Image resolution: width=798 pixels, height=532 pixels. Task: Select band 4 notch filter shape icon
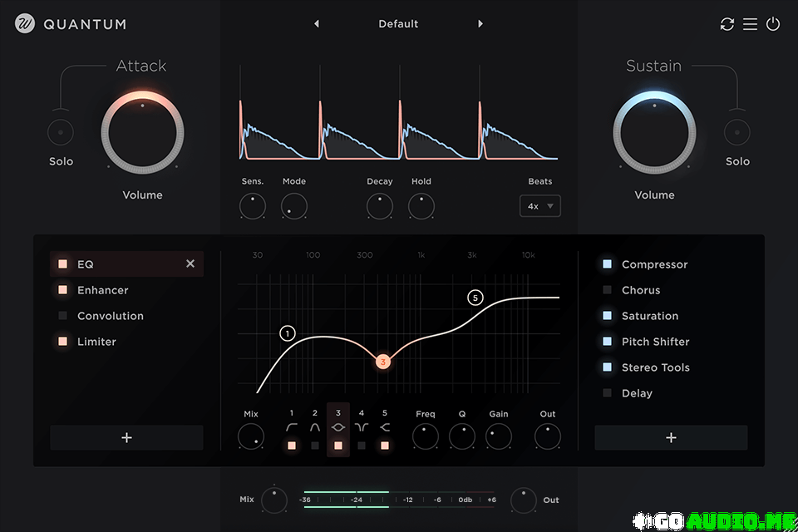[x=362, y=427]
